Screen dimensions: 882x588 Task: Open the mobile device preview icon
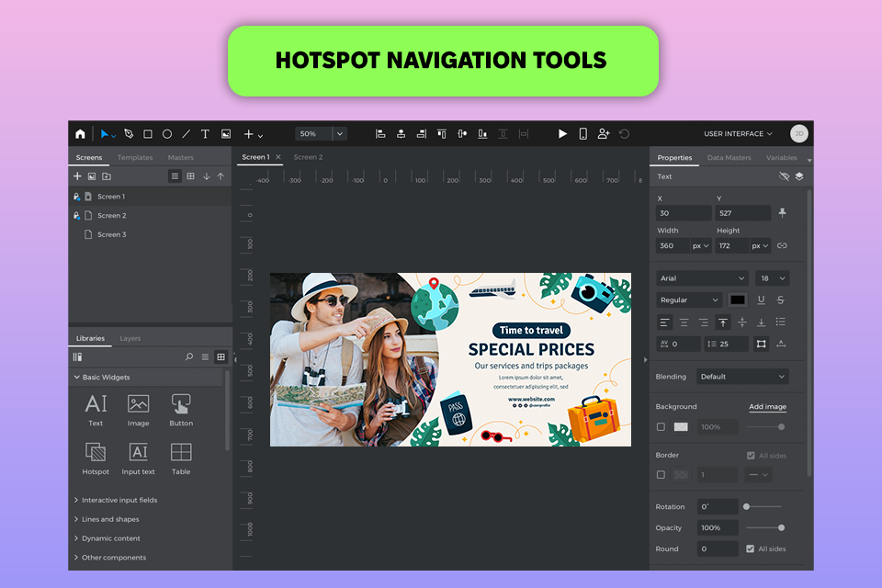click(x=582, y=134)
